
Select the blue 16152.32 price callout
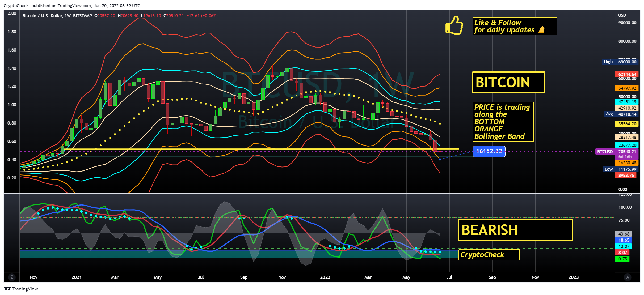coord(489,151)
